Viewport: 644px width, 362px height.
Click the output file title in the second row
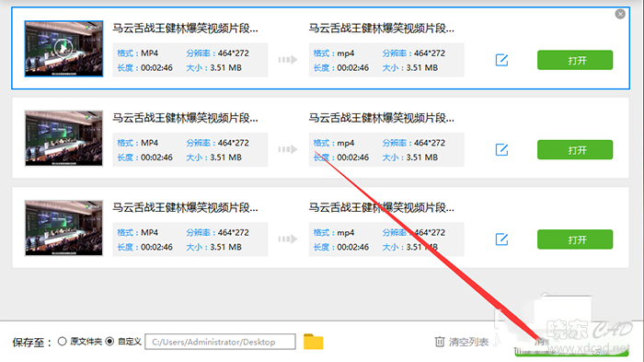click(382, 118)
